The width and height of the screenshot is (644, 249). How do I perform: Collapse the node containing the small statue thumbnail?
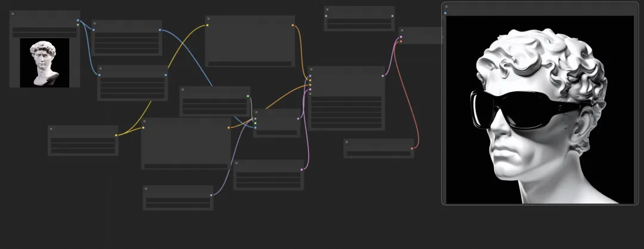tap(13, 14)
